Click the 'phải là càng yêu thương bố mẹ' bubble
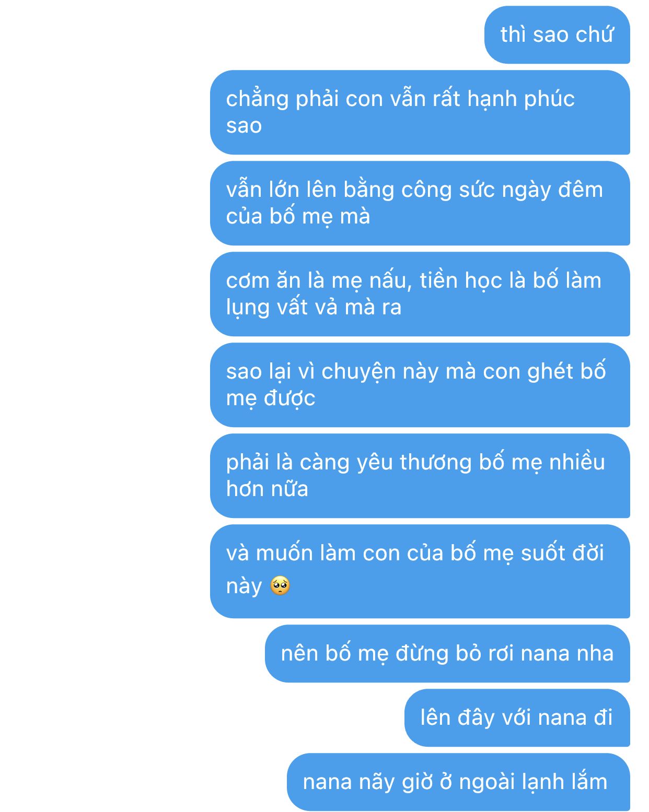The width and height of the screenshot is (649, 812). point(420,476)
